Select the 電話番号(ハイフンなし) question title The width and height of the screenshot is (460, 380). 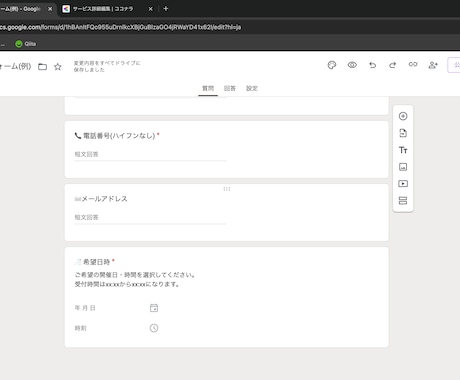pyautogui.click(x=115, y=136)
